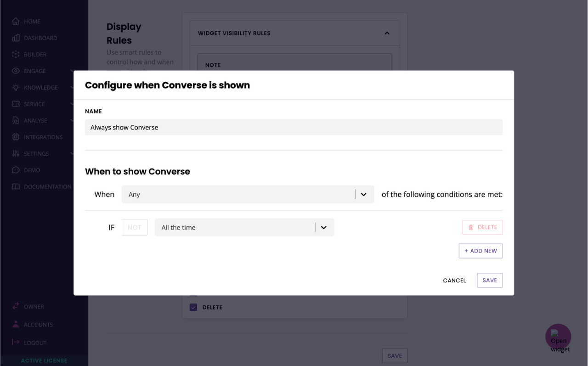Expand the All the time dropdown

tap(244, 227)
